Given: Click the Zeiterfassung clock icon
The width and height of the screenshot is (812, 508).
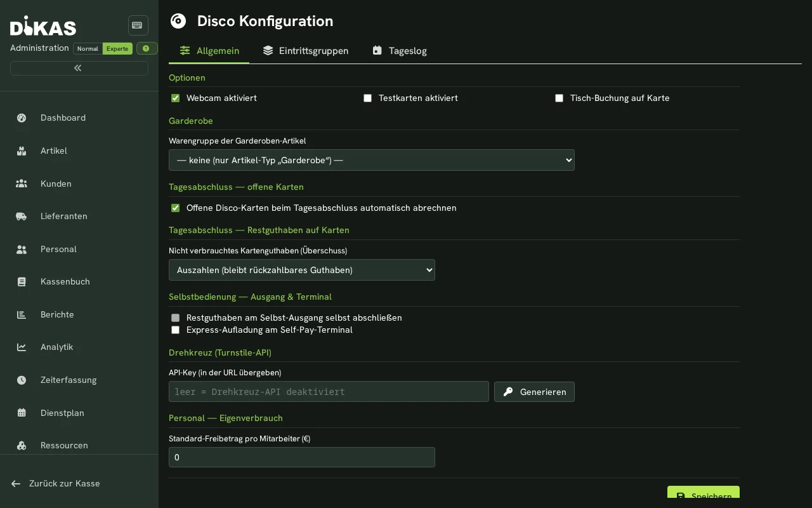Looking at the screenshot, I should [x=22, y=380].
